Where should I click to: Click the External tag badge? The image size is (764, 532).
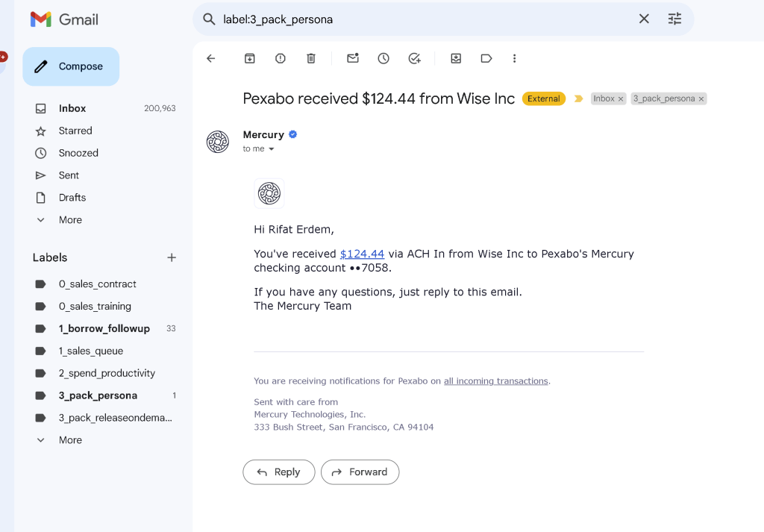coord(544,99)
